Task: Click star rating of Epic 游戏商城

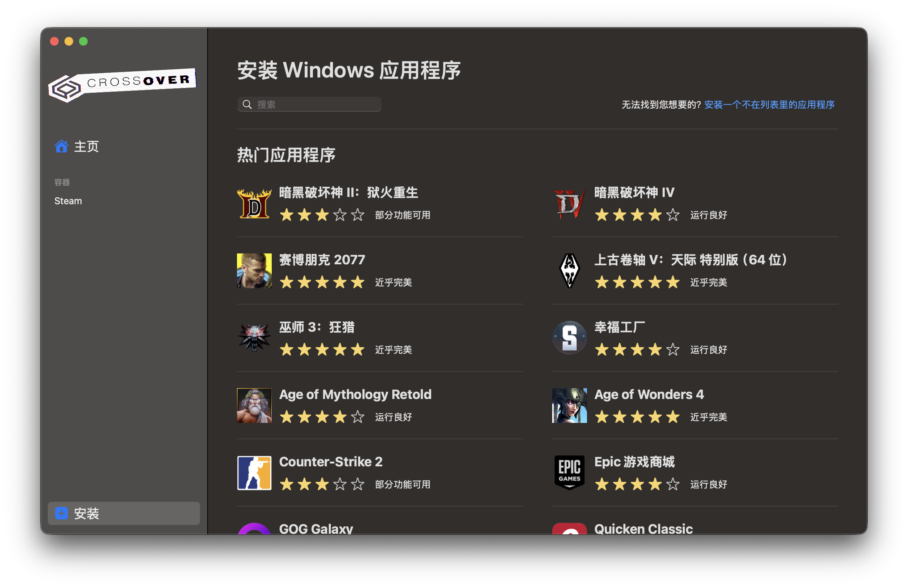Action: [x=637, y=484]
